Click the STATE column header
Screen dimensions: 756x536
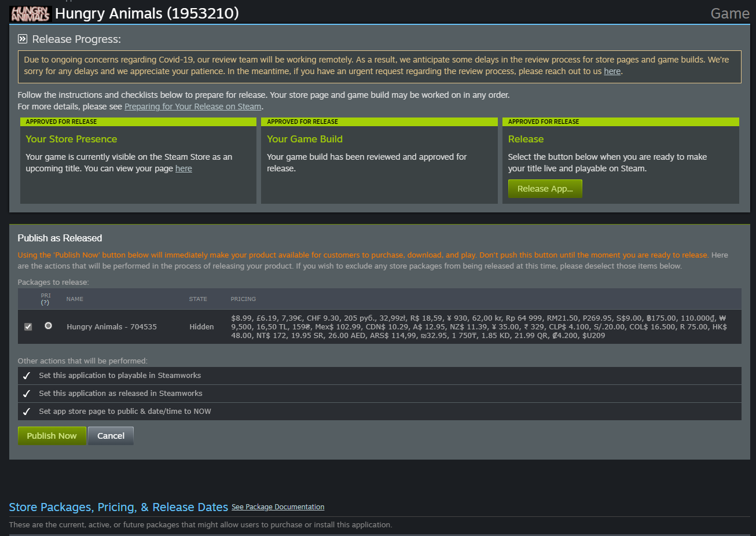coord(198,299)
